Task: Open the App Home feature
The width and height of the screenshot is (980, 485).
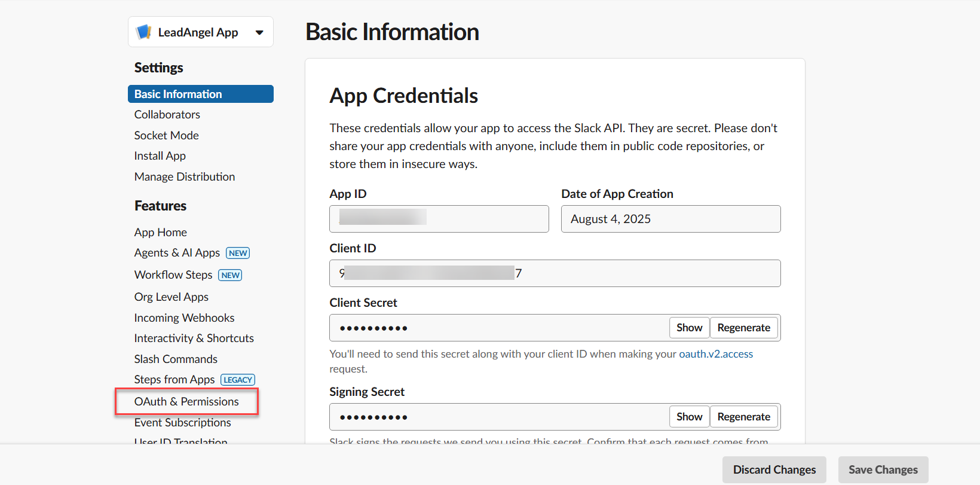Action: (x=161, y=232)
